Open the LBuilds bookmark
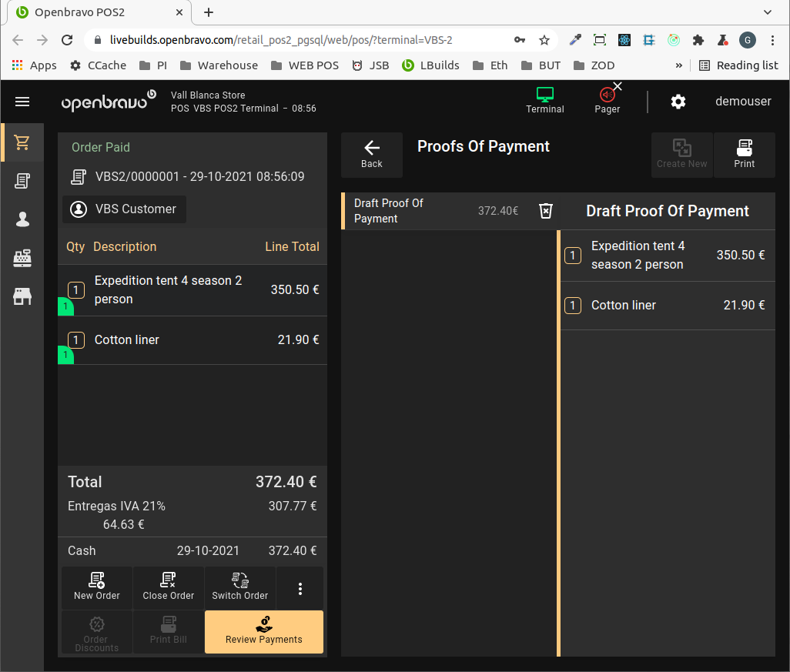The height and width of the screenshot is (672, 790). (430, 65)
